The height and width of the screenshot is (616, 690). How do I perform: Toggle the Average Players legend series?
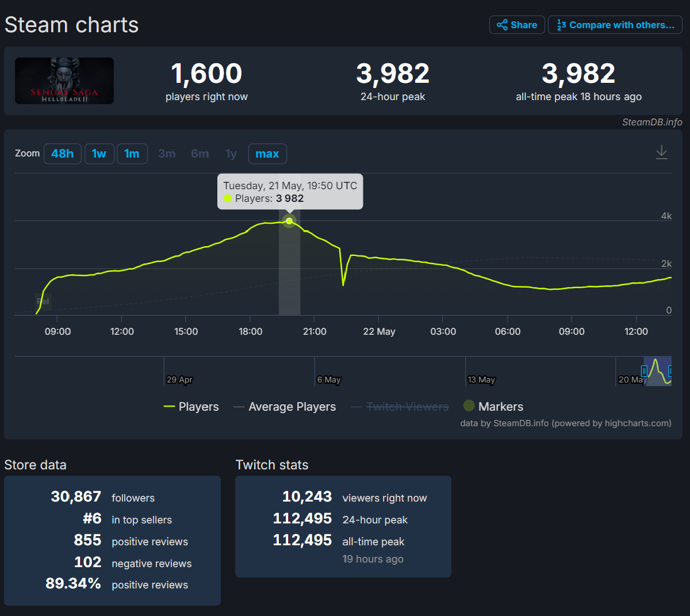[285, 407]
